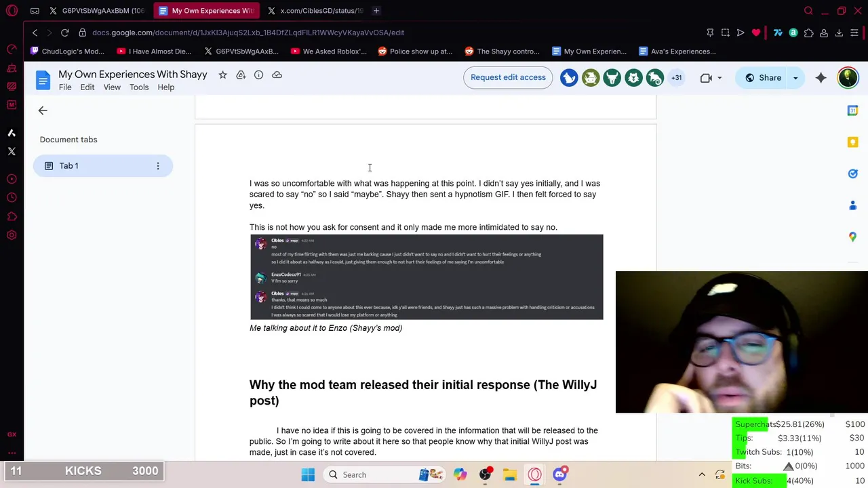Open the player icon in Opera sidebar
The width and height of the screenshot is (868, 488).
click(x=12, y=179)
